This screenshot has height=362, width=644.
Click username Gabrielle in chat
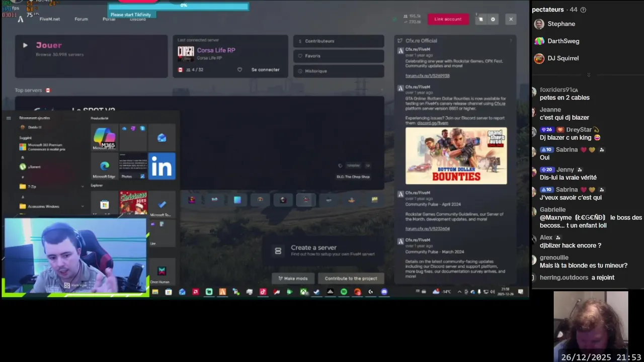click(x=552, y=210)
